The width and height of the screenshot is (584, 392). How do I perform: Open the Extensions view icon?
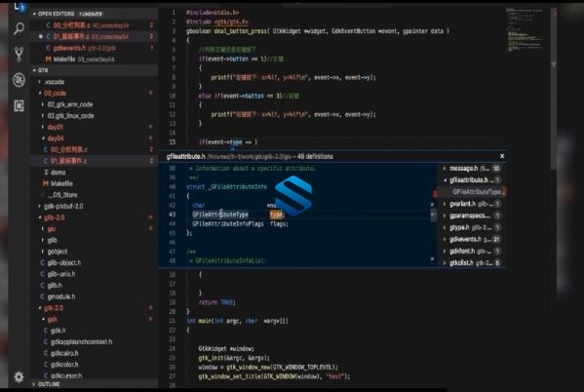click(19, 106)
